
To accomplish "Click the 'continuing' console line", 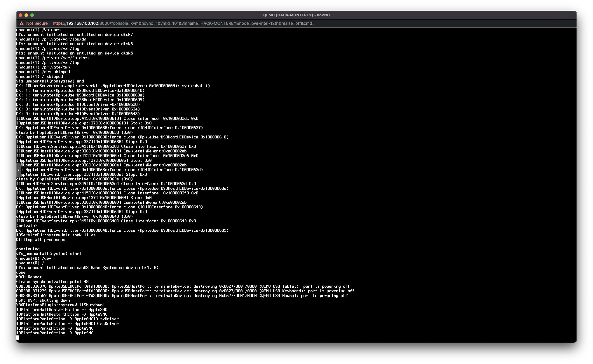I will (x=28, y=249).
